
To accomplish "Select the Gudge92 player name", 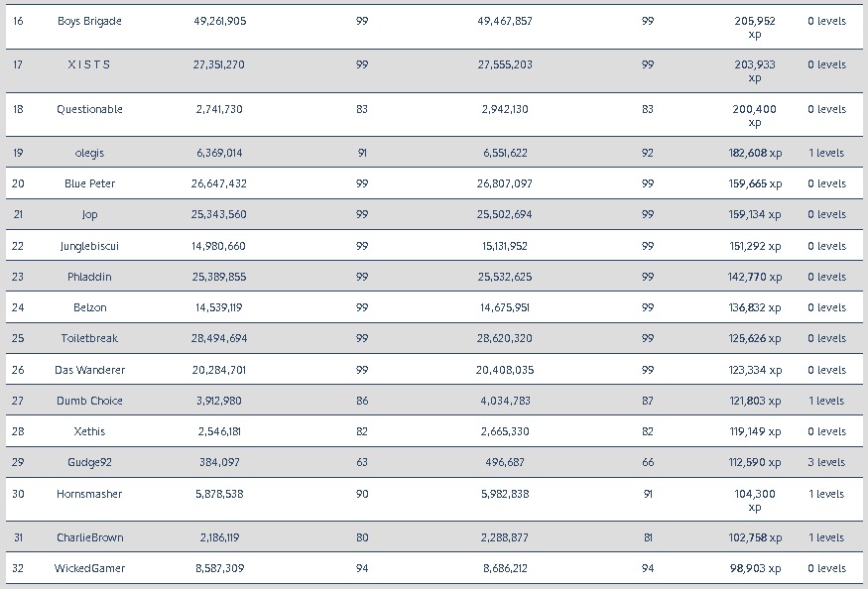I will click(89, 462).
